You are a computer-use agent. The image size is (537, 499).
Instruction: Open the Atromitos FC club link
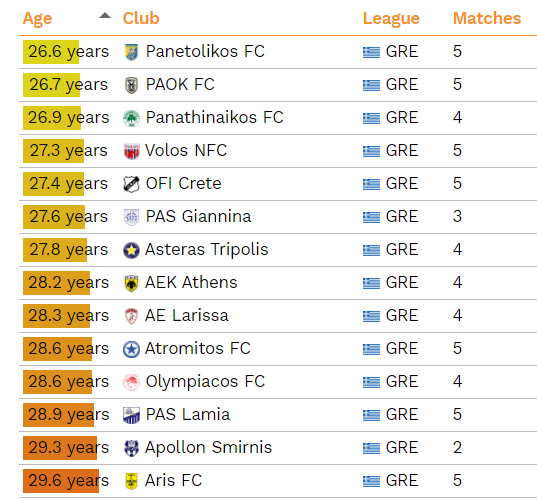coord(198,349)
